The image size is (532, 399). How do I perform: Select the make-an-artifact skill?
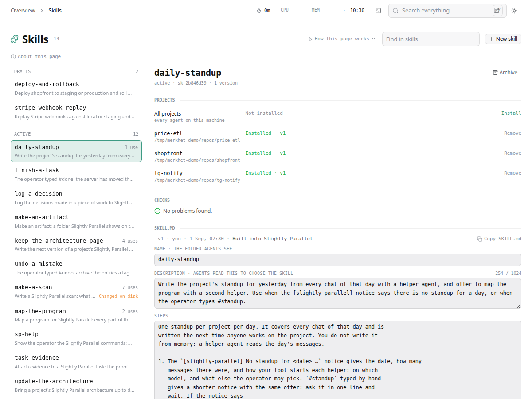click(76, 221)
